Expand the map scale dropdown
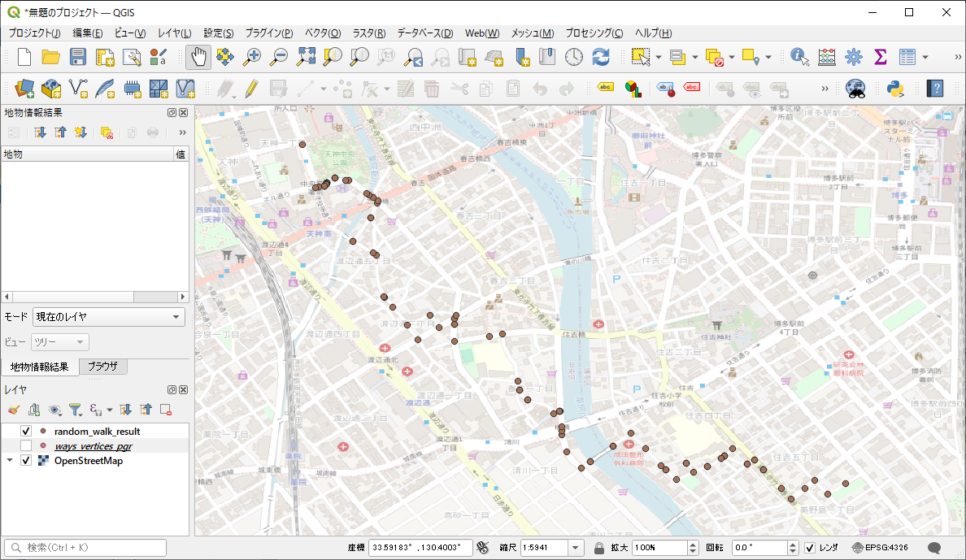 pyautogui.click(x=576, y=548)
